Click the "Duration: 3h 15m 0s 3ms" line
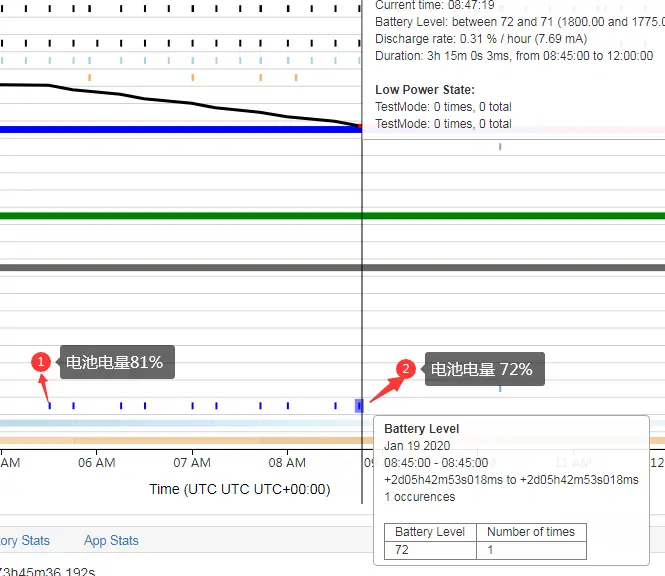Screen dimensions: 665x576 pyautogui.click(x=514, y=56)
